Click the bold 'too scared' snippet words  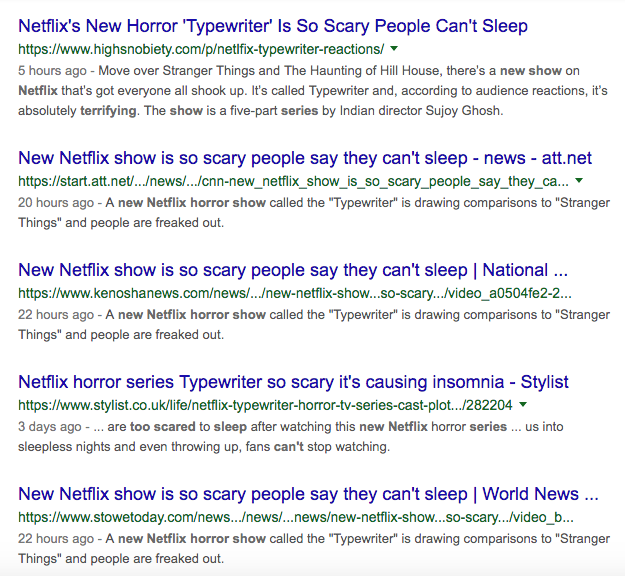(x=163, y=427)
